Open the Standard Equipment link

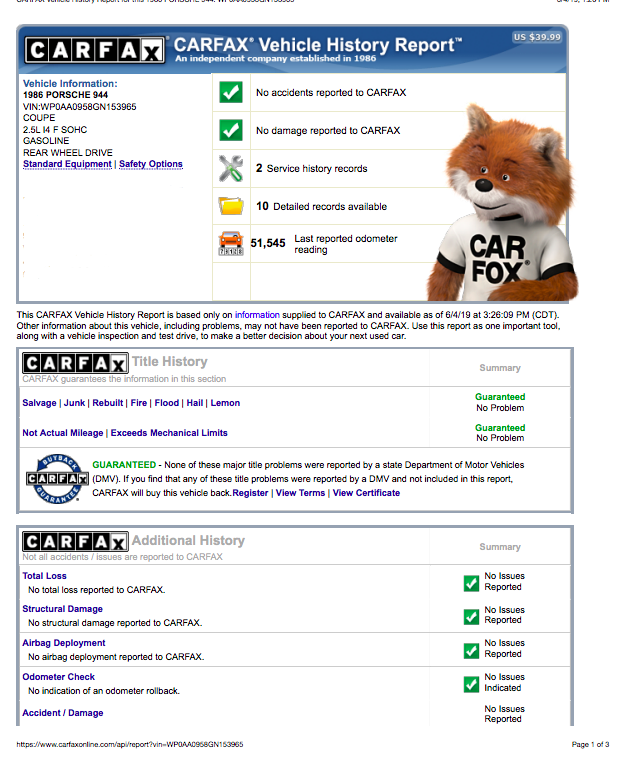tap(67, 164)
